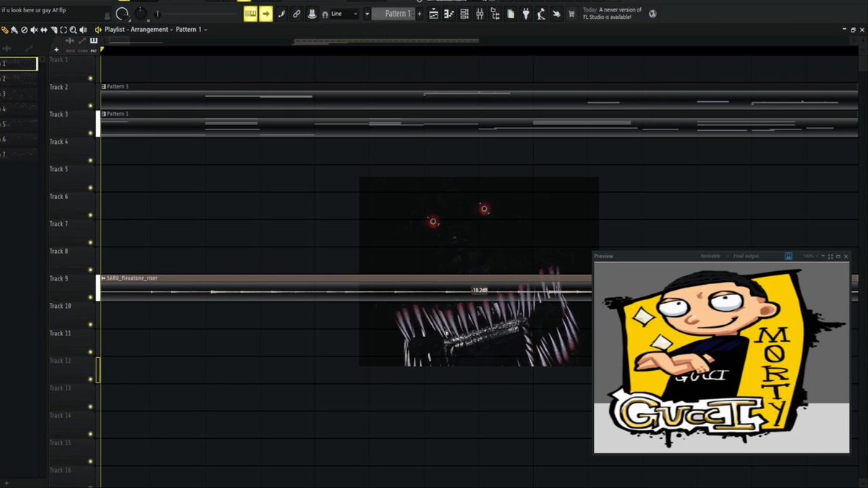Toggle the link chain button

click(x=297, y=14)
